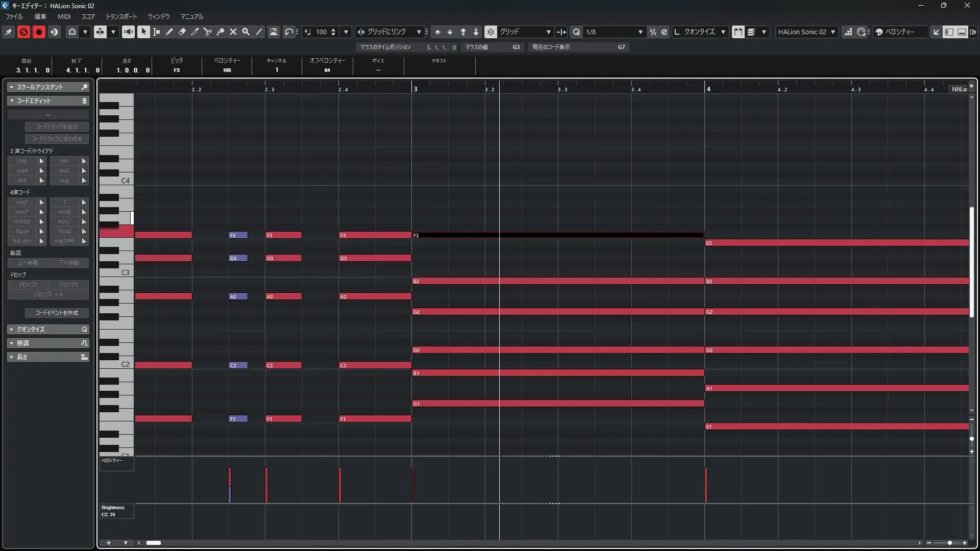Screen dimensions: 980x551
Task: Click the コードイベントを作成 button
Action: point(57,313)
